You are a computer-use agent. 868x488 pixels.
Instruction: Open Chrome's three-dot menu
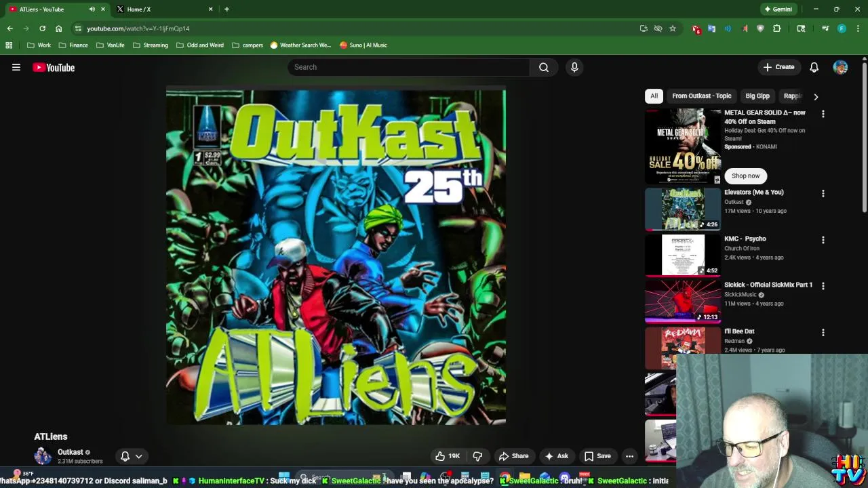click(x=858, y=28)
